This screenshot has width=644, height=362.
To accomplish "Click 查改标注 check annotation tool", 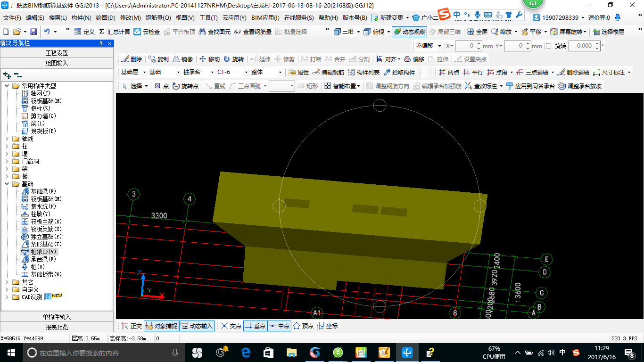I will point(481,86).
